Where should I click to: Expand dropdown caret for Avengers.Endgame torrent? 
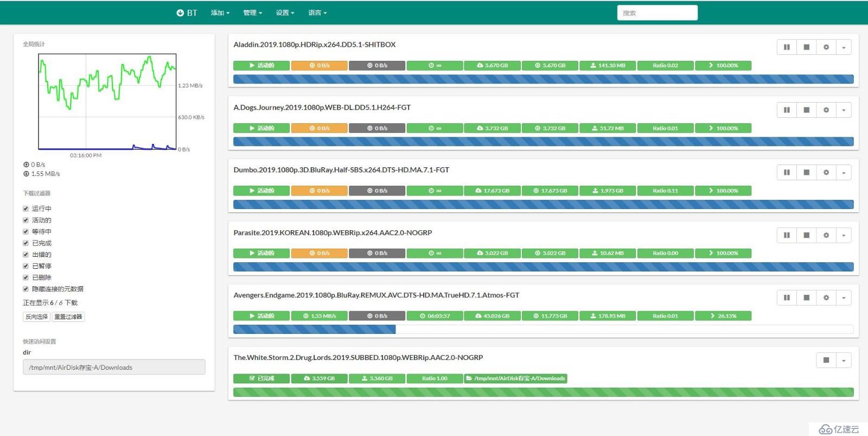pyautogui.click(x=844, y=298)
